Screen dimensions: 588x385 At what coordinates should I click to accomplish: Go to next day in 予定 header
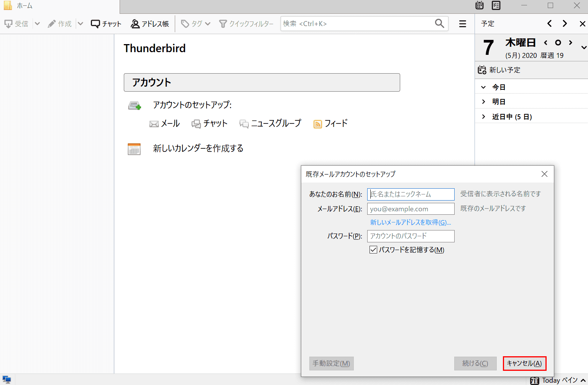[x=565, y=24]
